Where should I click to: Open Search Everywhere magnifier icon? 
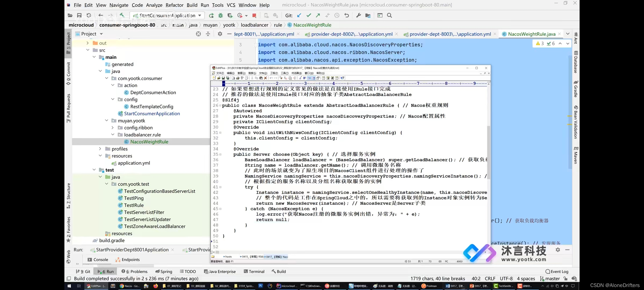coord(389,15)
